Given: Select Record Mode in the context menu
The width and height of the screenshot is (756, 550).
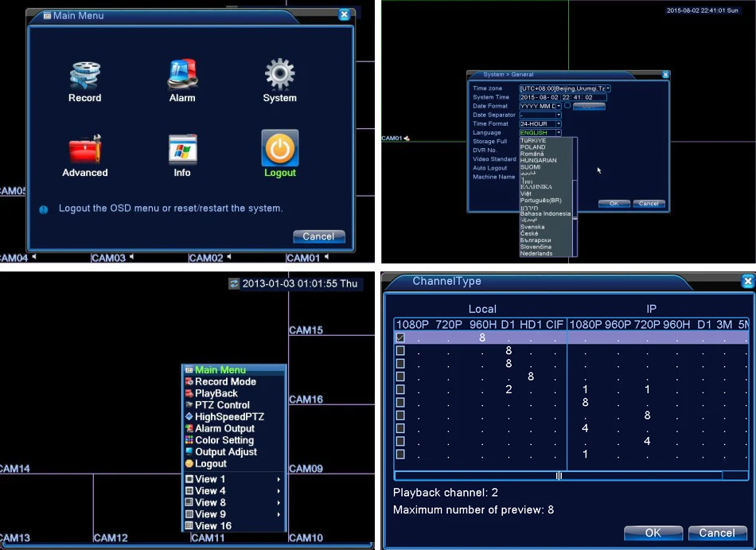Looking at the screenshot, I should 235,381.
